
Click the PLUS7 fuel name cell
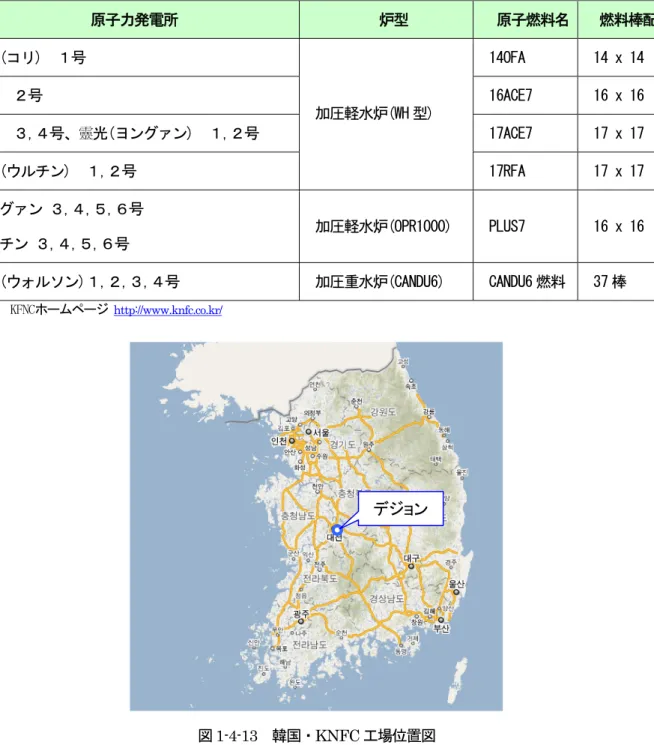[x=526, y=226]
